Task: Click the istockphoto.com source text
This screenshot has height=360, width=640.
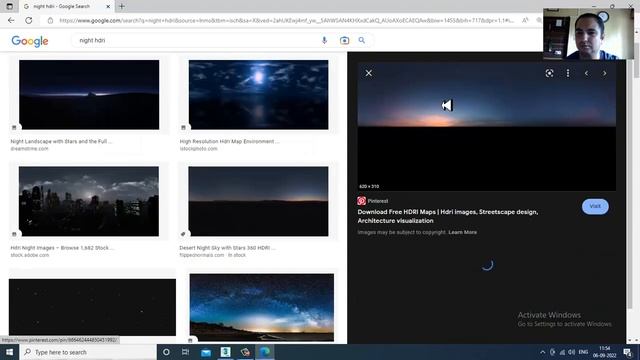Action: pos(199,149)
